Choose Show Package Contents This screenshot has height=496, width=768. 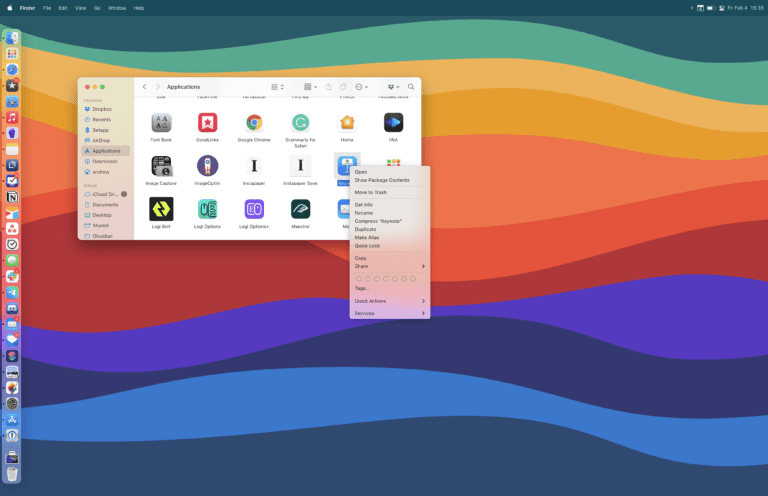389,180
